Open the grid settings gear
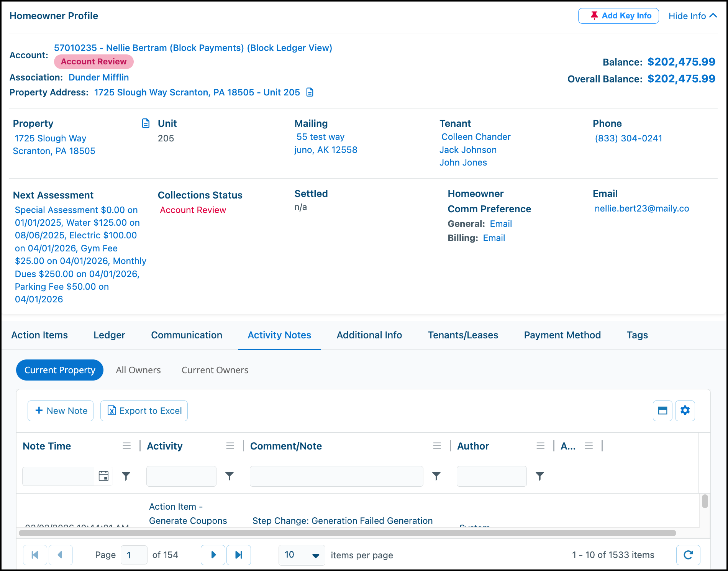Viewport: 728px width, 571px height. [x=685, y=410]
